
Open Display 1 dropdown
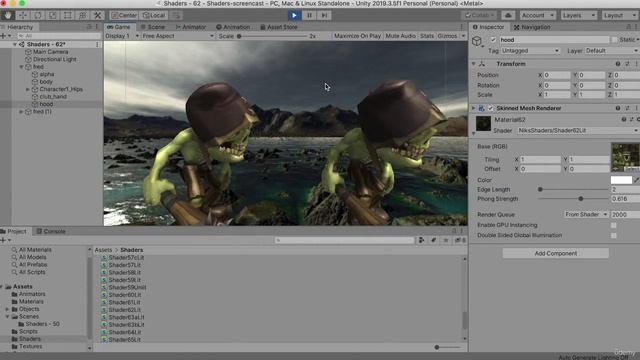[x=122, y=36]
